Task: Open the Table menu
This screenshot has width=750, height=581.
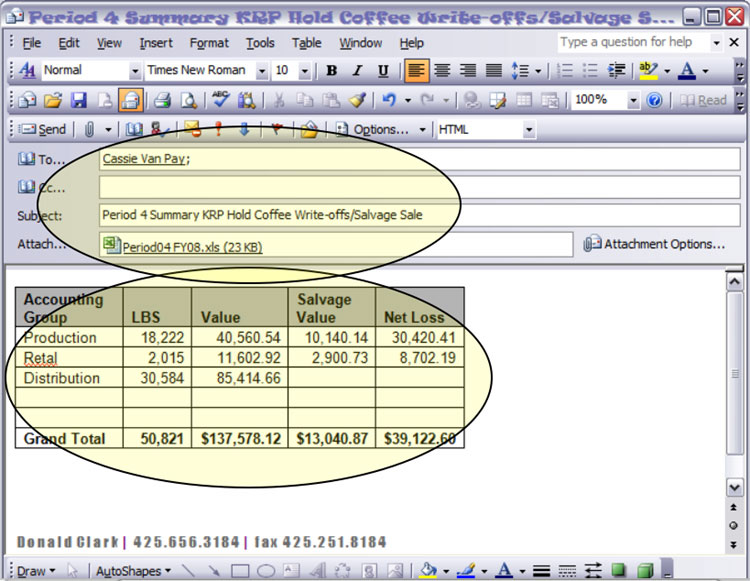Action: point(307,43)
